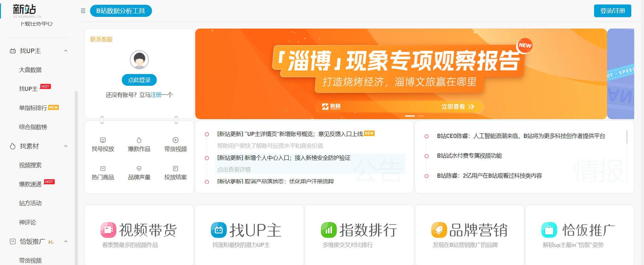
Task: Open 爆款速递 from the sidebar menu
Action: tap(30, 184)
